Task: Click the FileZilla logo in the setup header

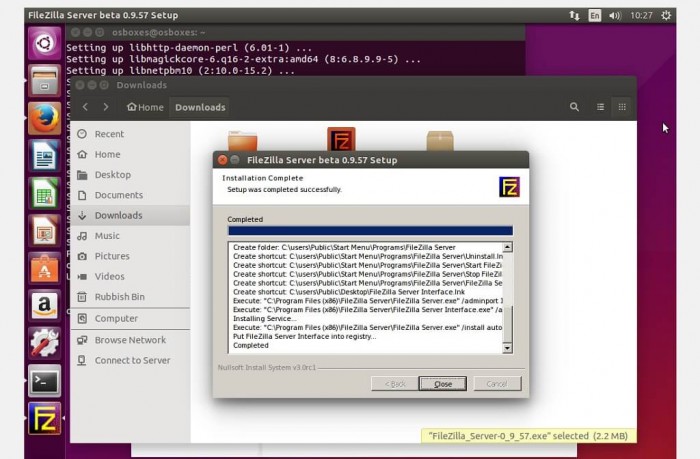Action: [x=509, y=187]
